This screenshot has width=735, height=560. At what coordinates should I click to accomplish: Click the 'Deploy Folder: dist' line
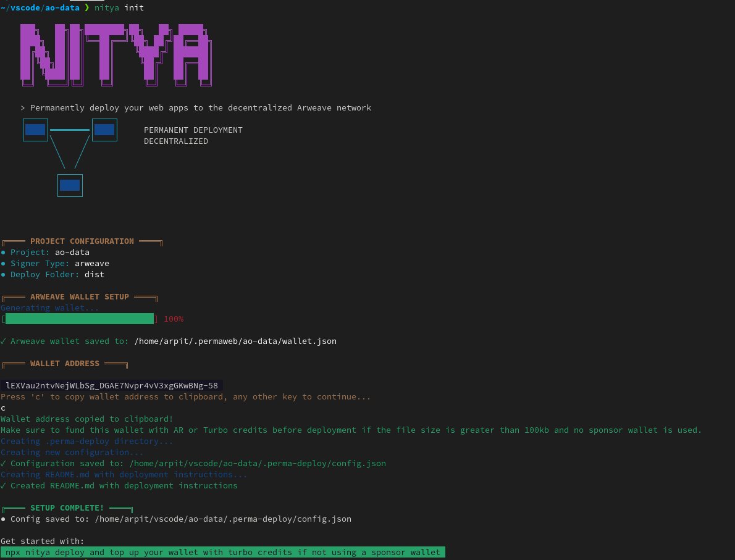52,275
